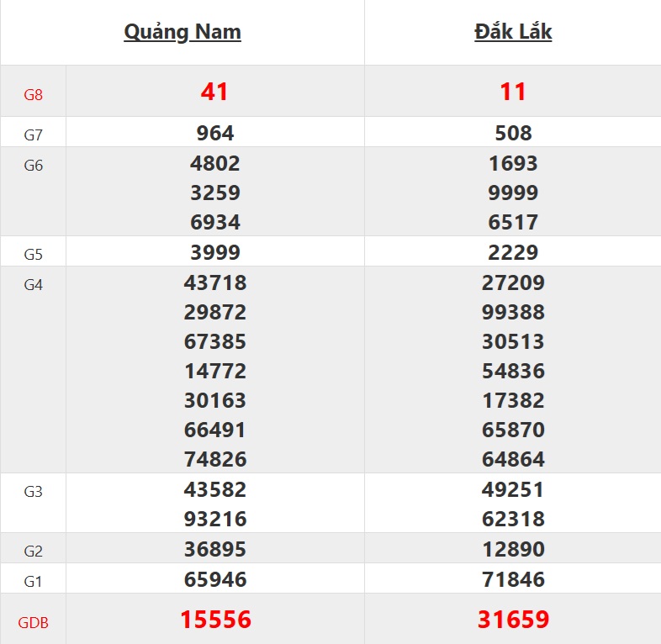Click Đắk Lắk G6 number 9999
This screenshot has height=644, width=661.
[513, 193]
